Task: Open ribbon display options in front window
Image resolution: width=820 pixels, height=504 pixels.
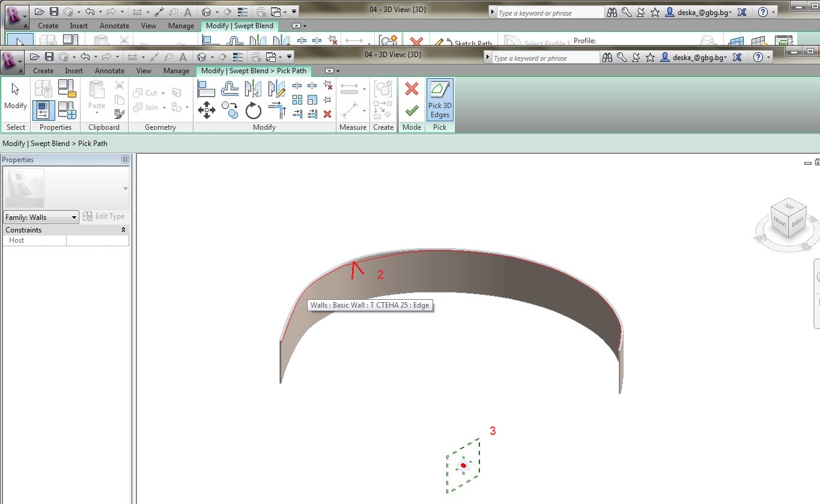Action: [x=332, y=71]
